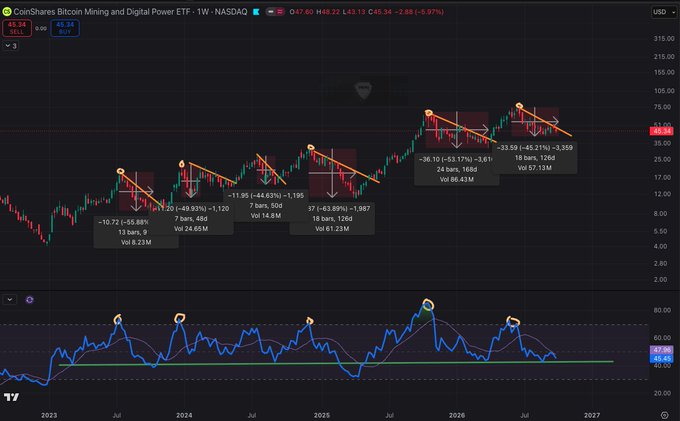This screenshot has height=421, width=680.
Task: Click the 25.00 price scale label
Action: pyautogui.click(x=664, y=160)
